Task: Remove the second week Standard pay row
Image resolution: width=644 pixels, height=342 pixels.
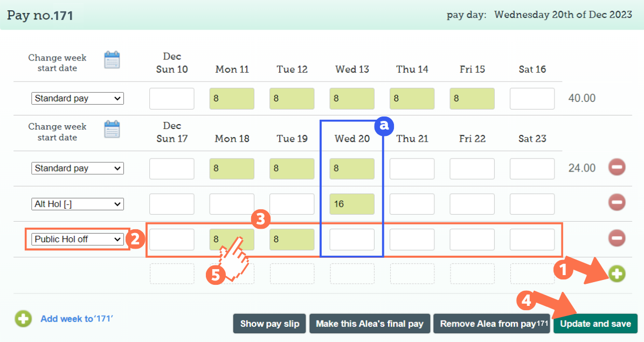Action: click(617, 167)
